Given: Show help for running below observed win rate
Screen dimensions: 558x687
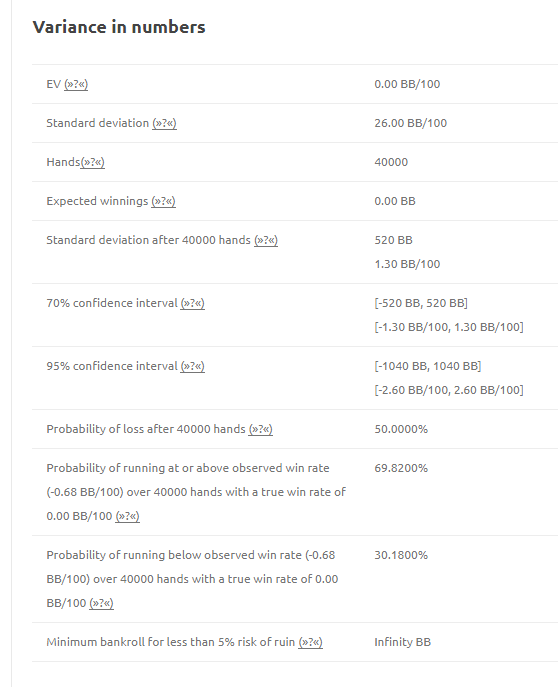Looking at the screenshot, I should 101,603.
